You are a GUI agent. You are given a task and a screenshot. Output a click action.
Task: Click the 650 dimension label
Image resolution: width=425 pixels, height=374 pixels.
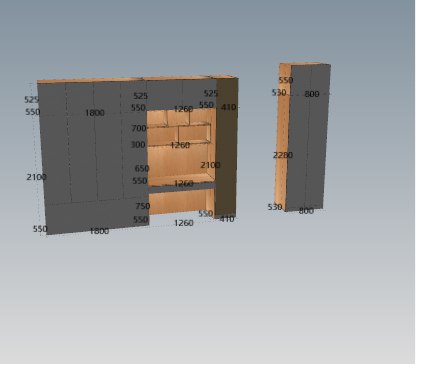pyautogui.click(x=142, y=168)
